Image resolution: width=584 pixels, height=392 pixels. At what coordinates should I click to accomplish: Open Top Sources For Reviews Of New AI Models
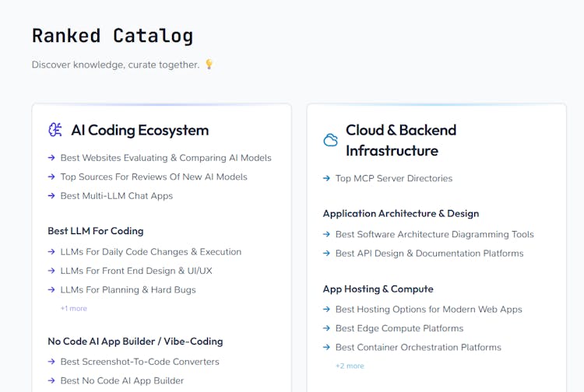click(x=153, y=177)
